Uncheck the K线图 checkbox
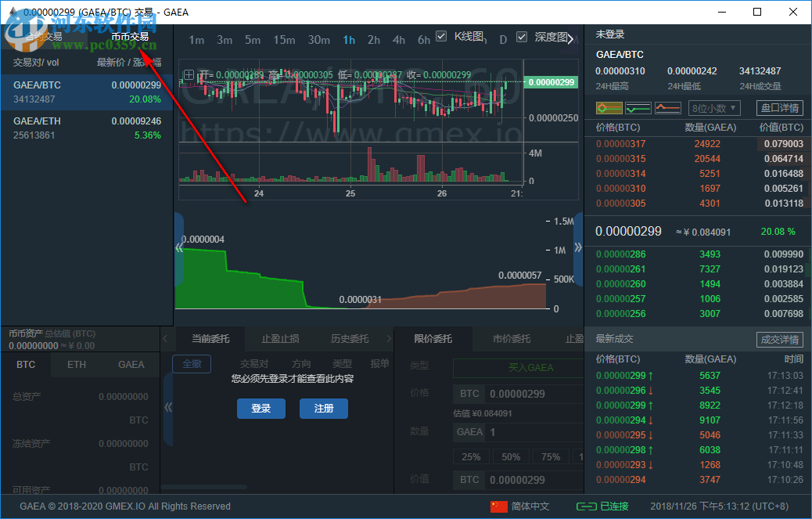This screenshot has width=812, height=519. click(440, 36)
